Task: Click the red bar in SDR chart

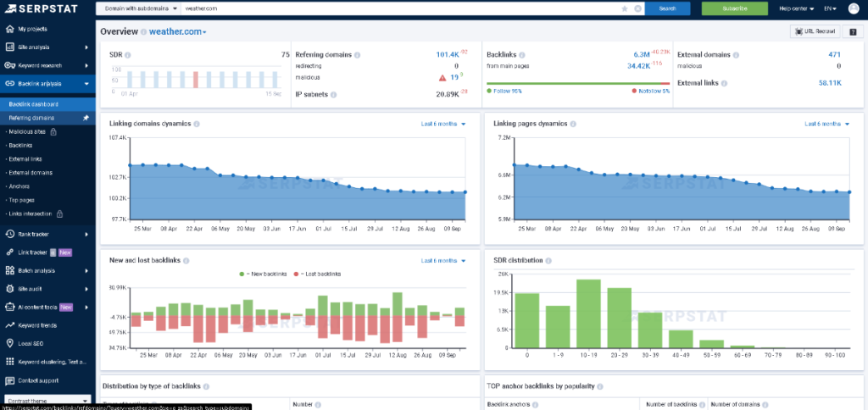Action: (x=196, y=79)
